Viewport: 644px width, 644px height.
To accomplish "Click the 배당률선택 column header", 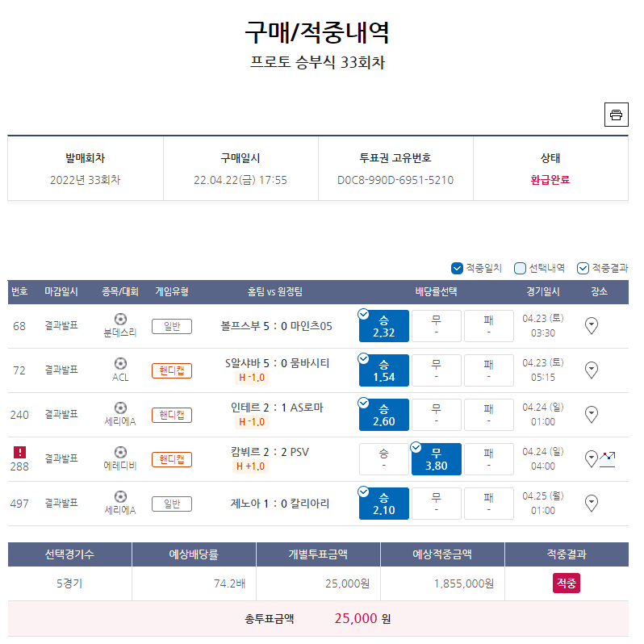I will point(436,292).
